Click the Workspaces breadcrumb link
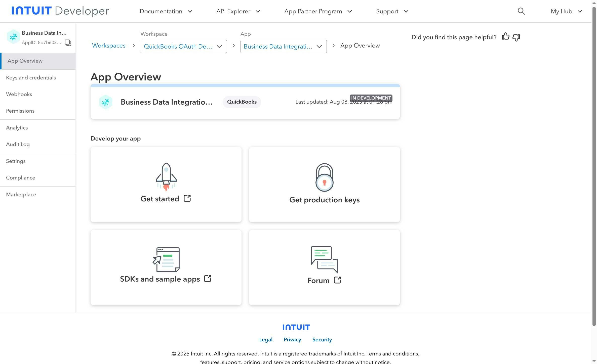This screenshot has width=597, height=364. pyautogui.click(x=109, y=46)
